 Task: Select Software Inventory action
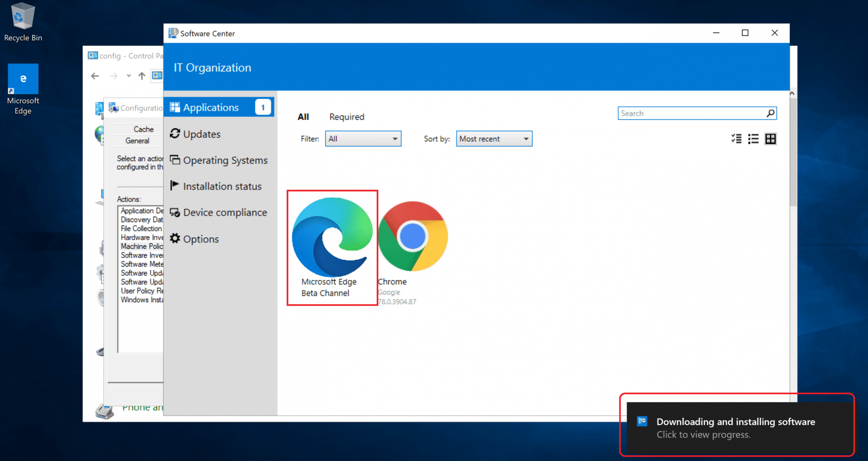click(x=142, y=255)
